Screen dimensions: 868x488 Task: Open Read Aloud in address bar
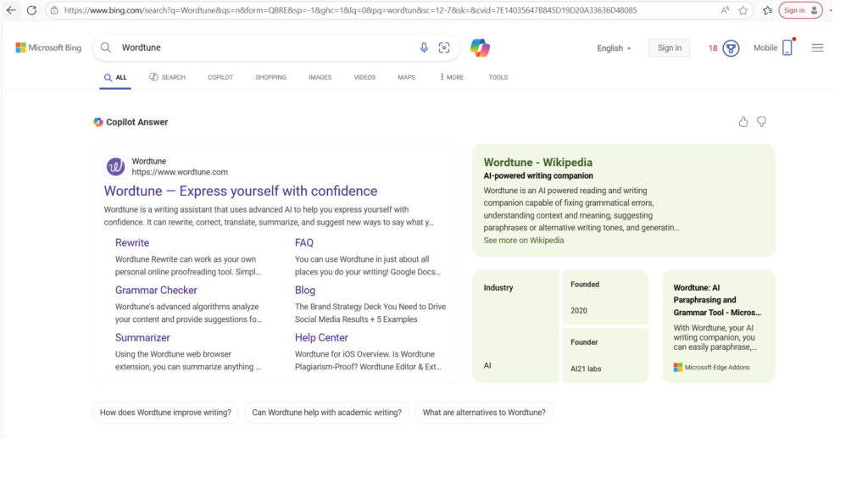[x=725, y=10]
